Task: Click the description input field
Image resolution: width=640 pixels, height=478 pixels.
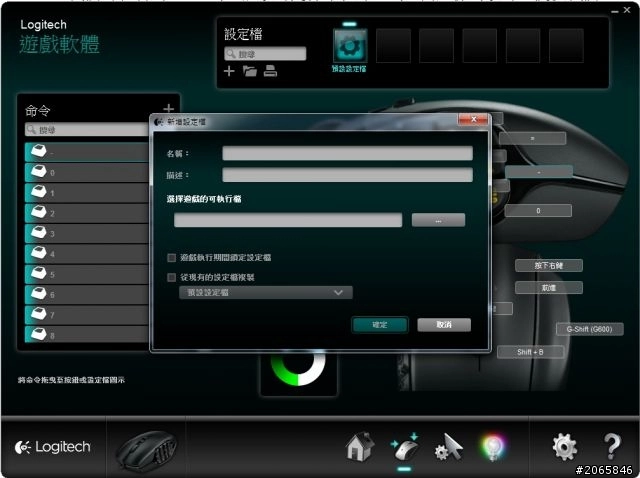Action: [347, 175]
